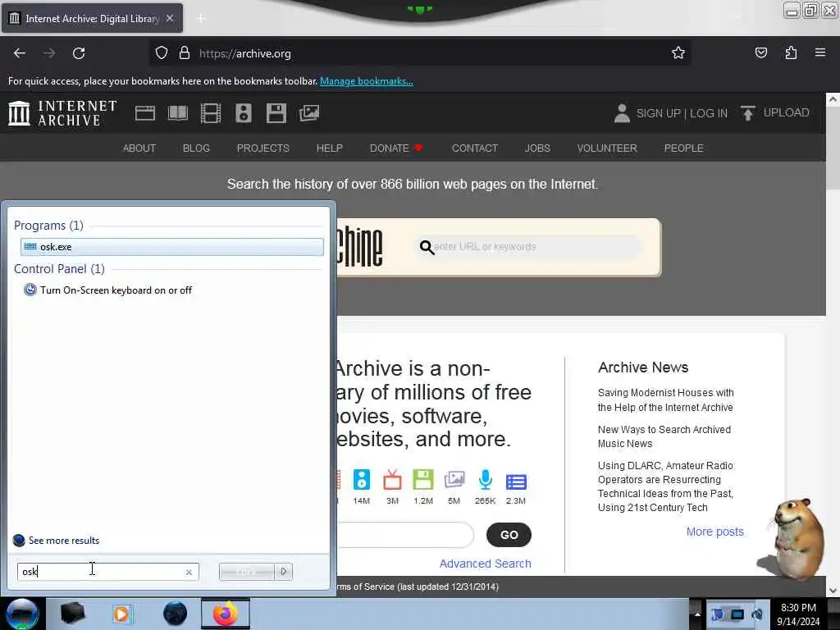Open the VOLUNTEER menu item

607,148
